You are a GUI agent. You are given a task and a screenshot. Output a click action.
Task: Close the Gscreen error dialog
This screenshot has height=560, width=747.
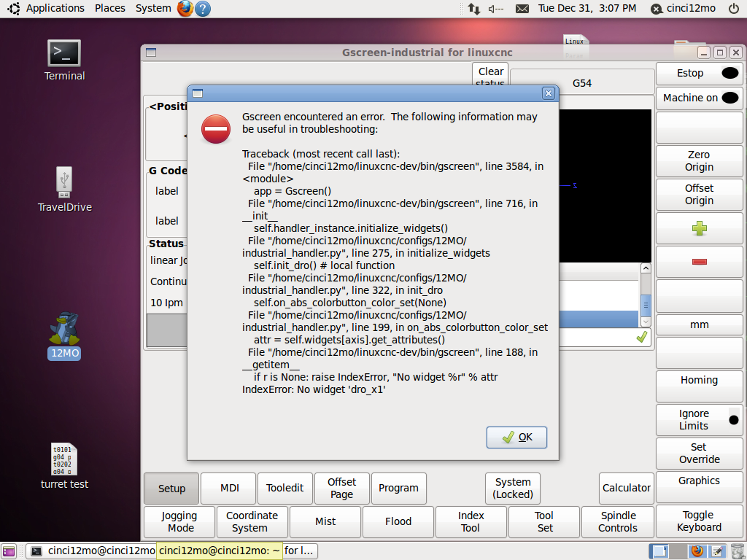pos(549,93)
